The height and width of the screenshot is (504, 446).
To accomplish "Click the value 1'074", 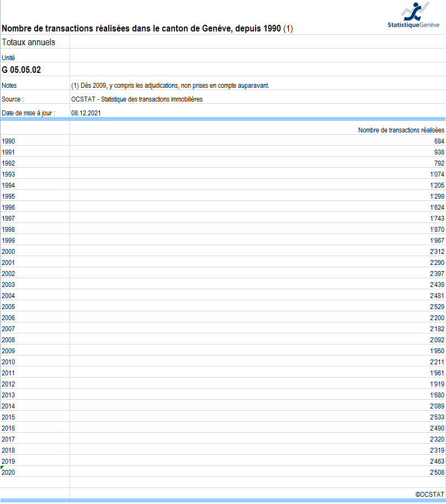I will [x=437, y=174].
